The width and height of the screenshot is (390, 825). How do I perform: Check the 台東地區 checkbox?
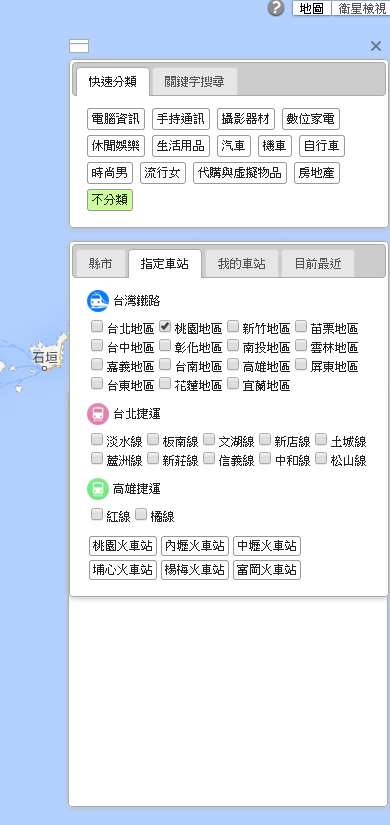tap(97, 384)
